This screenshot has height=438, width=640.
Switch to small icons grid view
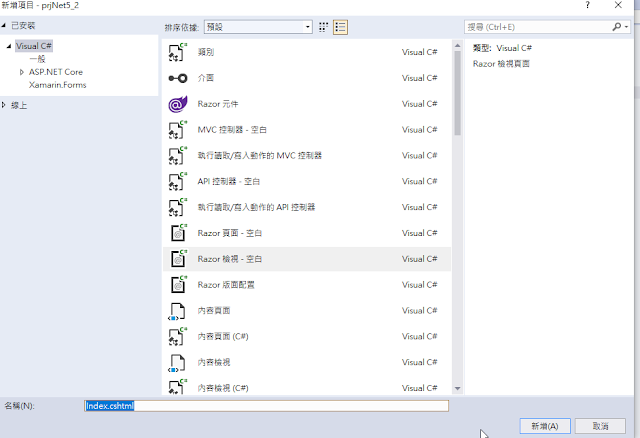pos(323,27)
